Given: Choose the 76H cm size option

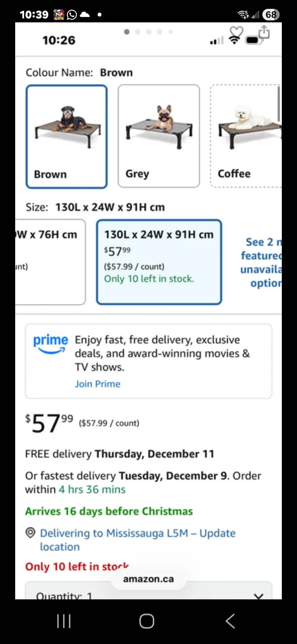Looking at the screenshot, I should click(50, 262).
